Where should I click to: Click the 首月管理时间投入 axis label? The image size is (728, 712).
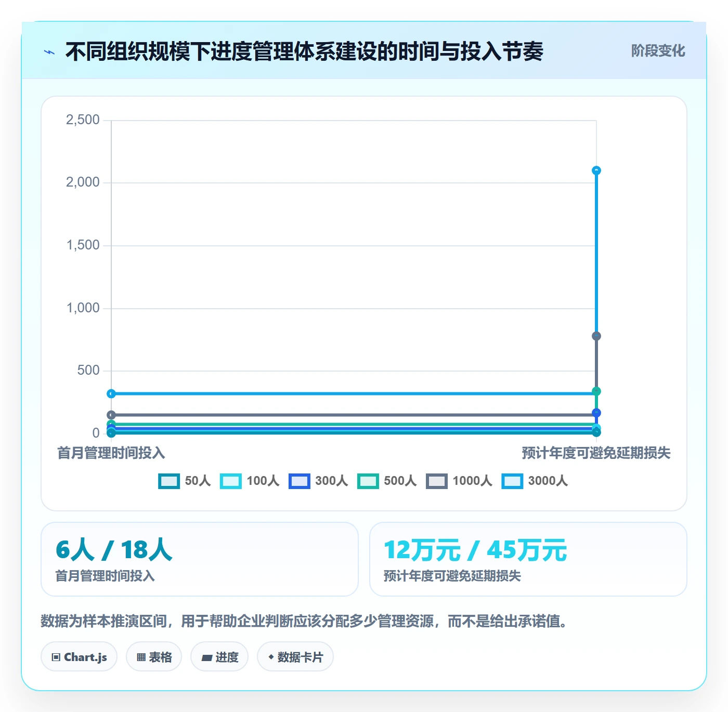(111, 453)
